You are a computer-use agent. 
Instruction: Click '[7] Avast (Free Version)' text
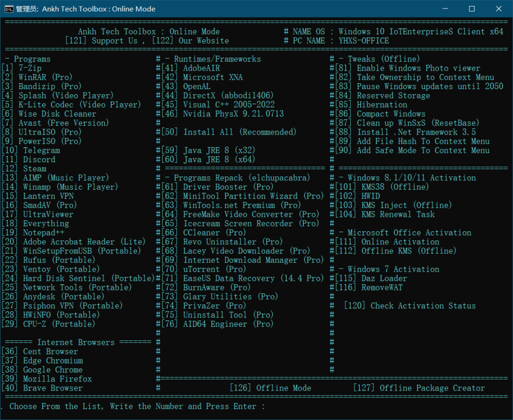pyautogui.click(x=55, y=123)
